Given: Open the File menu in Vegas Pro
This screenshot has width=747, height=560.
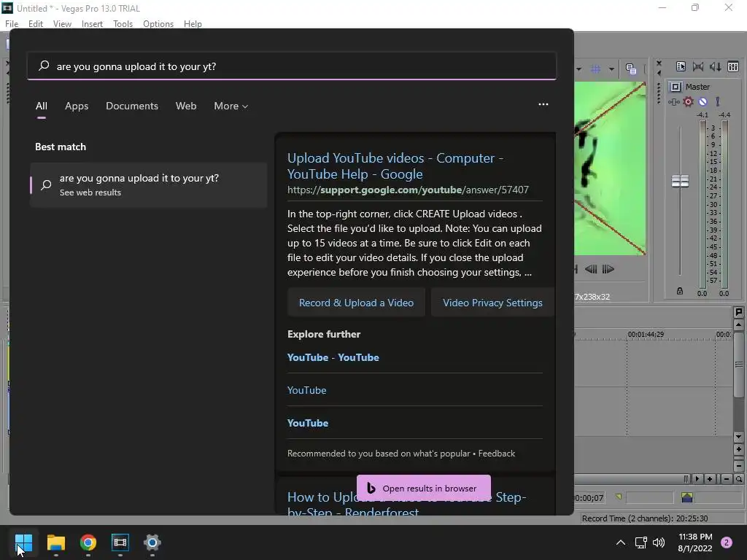Looking at the screenshot, I should pos(12,24).
